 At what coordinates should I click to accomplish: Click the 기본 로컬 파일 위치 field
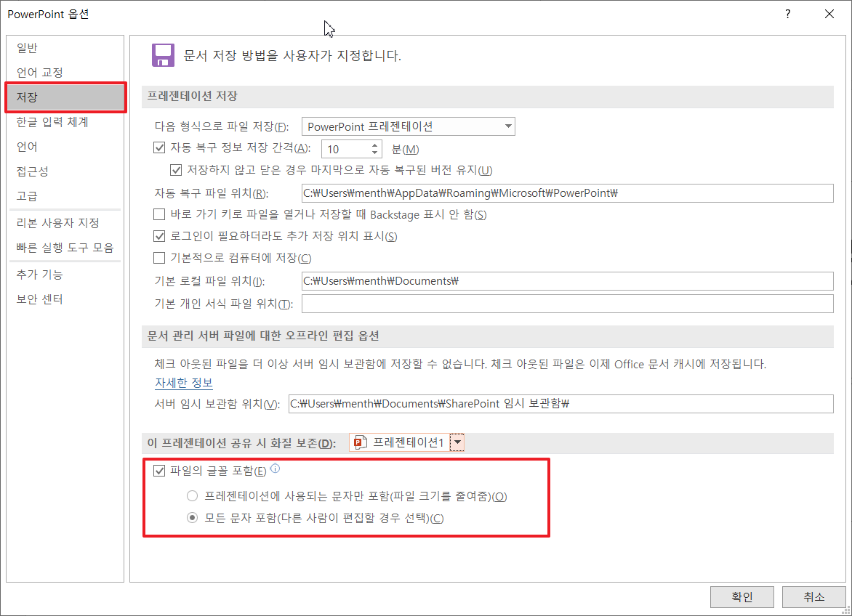[x=567, y=281]
